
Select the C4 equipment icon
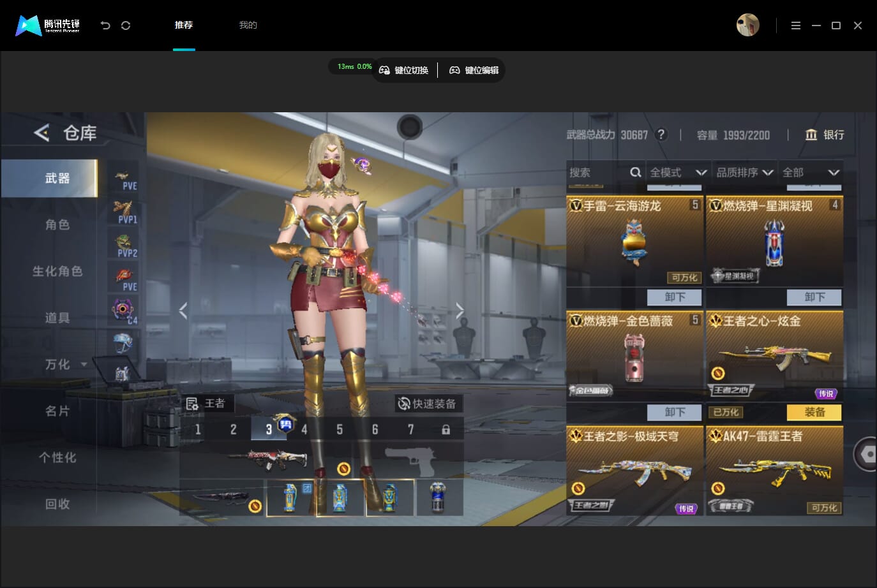coord(123,312)
